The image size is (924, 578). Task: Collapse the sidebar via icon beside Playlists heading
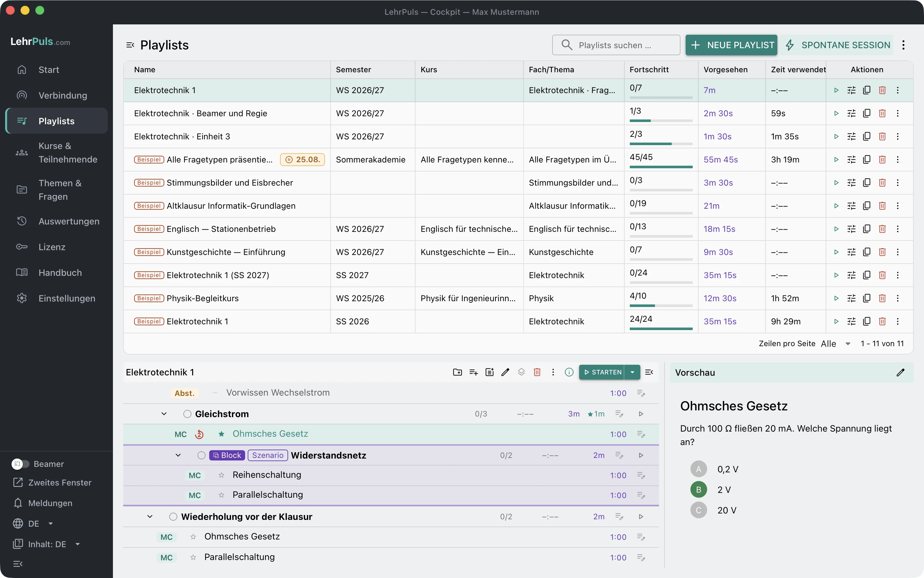130,45
